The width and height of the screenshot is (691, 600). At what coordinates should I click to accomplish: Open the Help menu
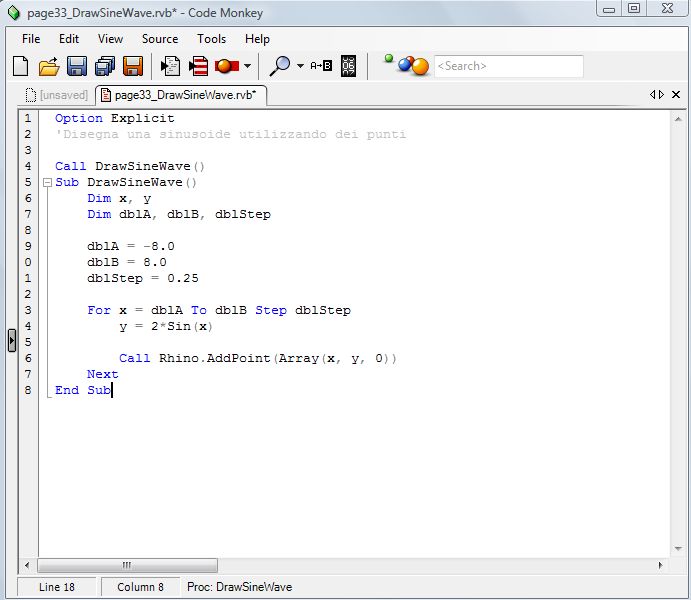257,39
